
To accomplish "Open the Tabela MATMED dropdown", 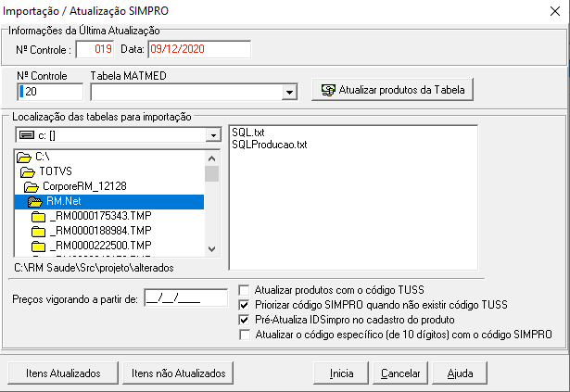I will (x=289, y=92).
